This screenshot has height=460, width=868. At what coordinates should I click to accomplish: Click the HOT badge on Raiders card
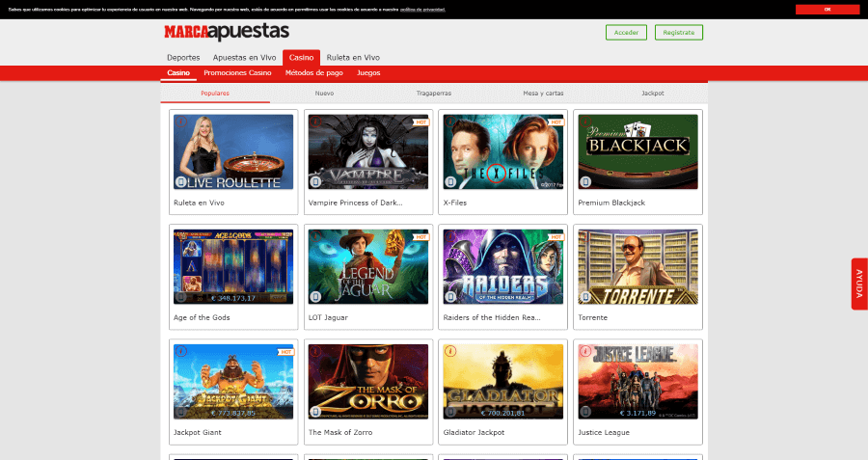click(556, 237)
